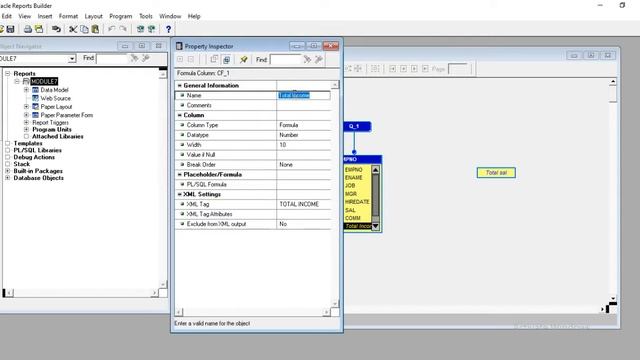Image resolution: width=640 pixels, height=360 pixels.
Task: Expand the Program Units tree node
Action: pos(26,129)
